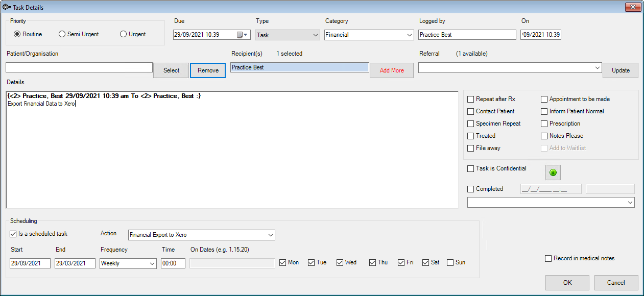Open the Due date calendar picker icon
Viewport: 644px width, 296px height.
tap(240, 35)
